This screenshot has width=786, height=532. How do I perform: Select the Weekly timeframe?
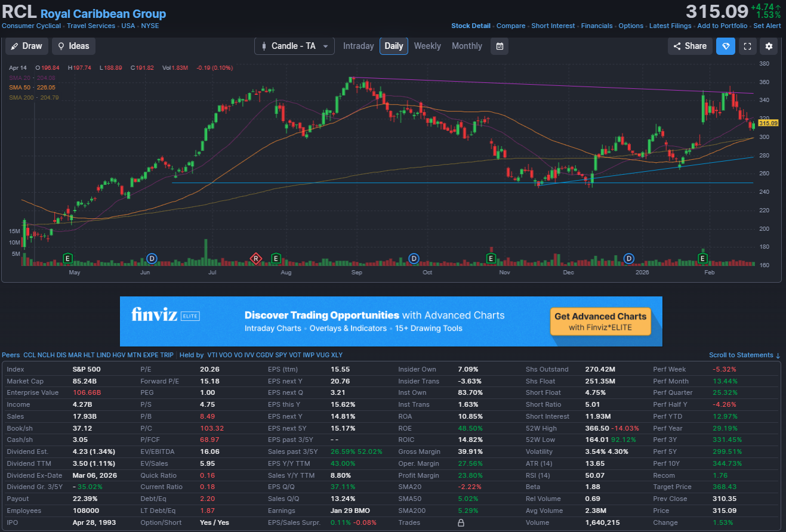[427, 46]
